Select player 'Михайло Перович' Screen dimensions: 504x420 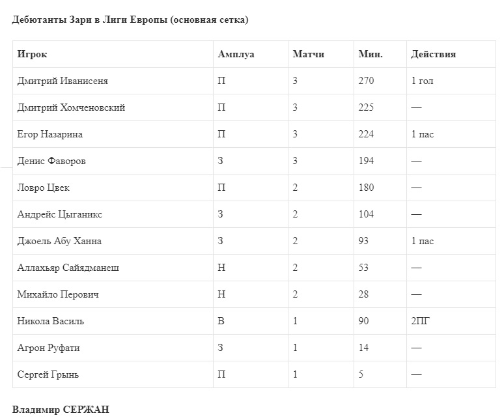pyautogui.click(x=58, y=294)
